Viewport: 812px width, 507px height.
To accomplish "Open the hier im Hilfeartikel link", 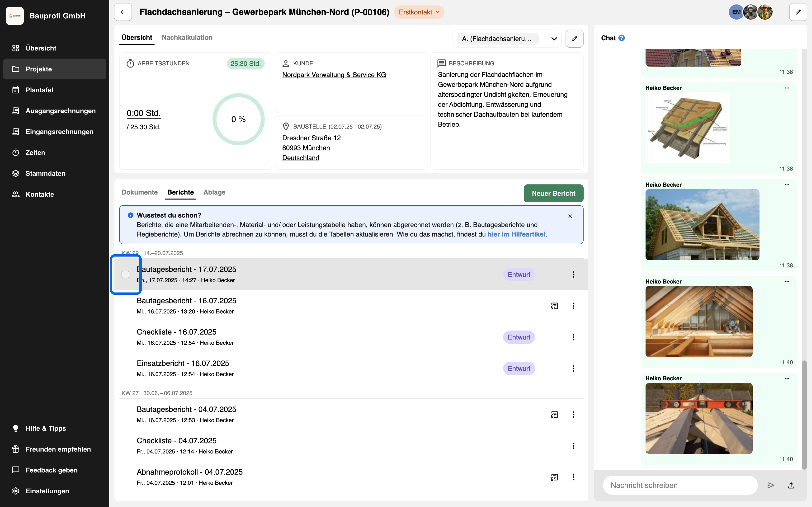I will tap(516, 234).
